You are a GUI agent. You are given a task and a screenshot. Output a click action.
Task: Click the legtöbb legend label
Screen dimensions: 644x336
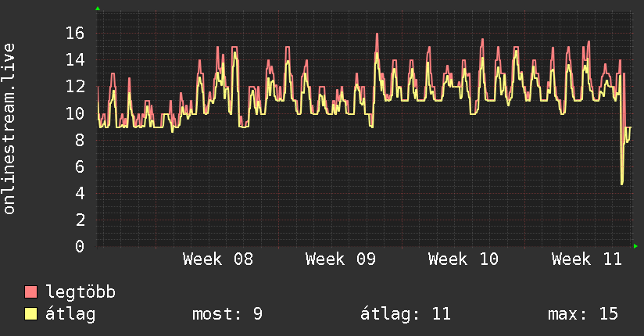click(x=80, y=292)
